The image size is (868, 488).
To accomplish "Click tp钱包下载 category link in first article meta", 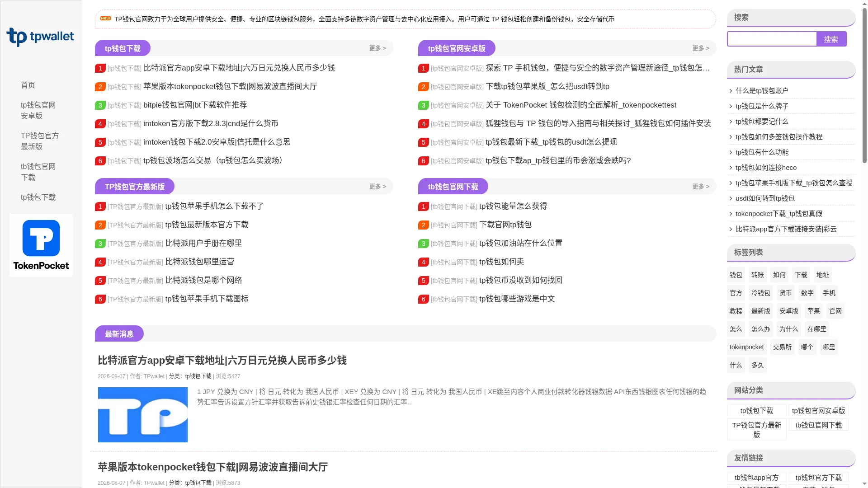I will [x=198, y=376].
